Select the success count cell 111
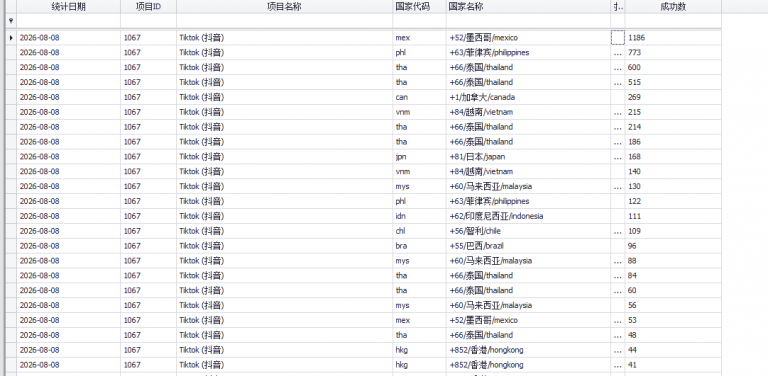The width and height of the screenshot is (768, 376). pos(673,216)
